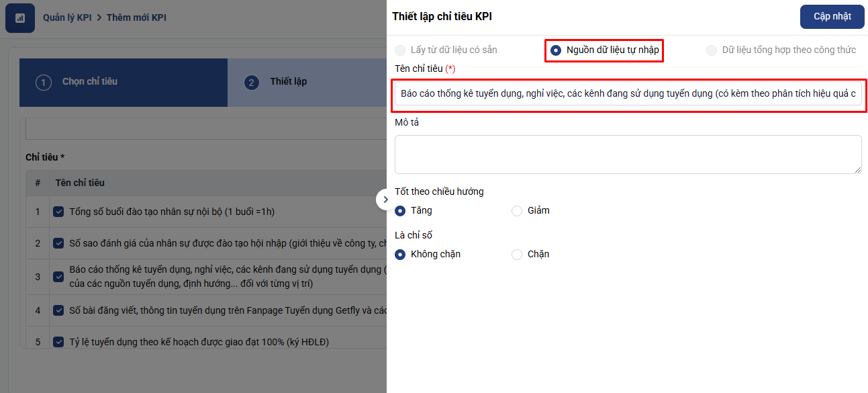Click the Tên chỉ tiêu input field
The width and height of the screenshot is (868, 393).
click(628, 94)
